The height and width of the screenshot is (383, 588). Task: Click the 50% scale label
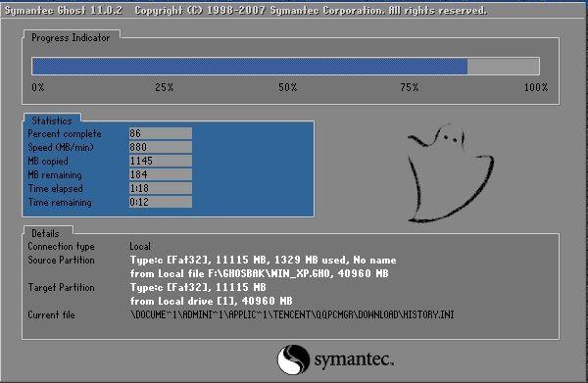click(287, 87)
